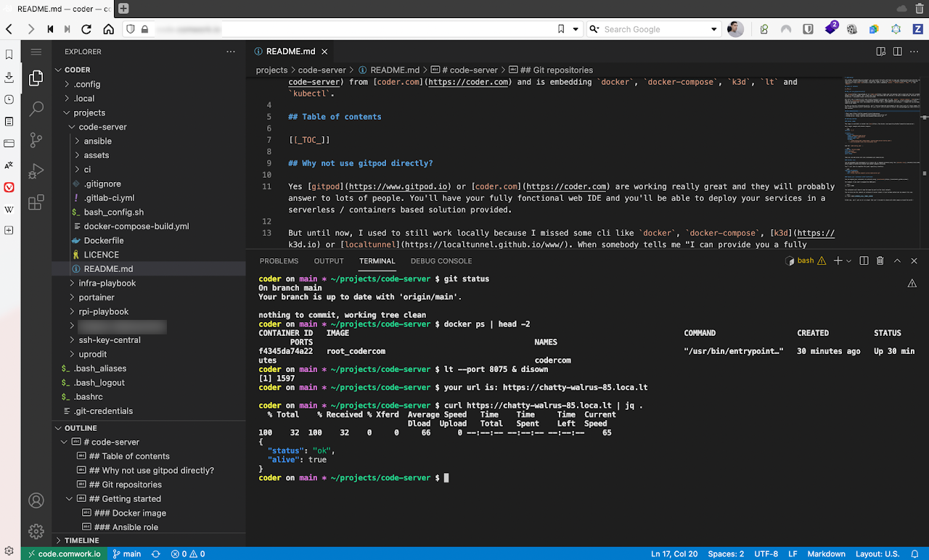The image size is (929, 560).
Task: Open Vivaldi settings gear
Action: pyautogui.click(x=9, y=552)
